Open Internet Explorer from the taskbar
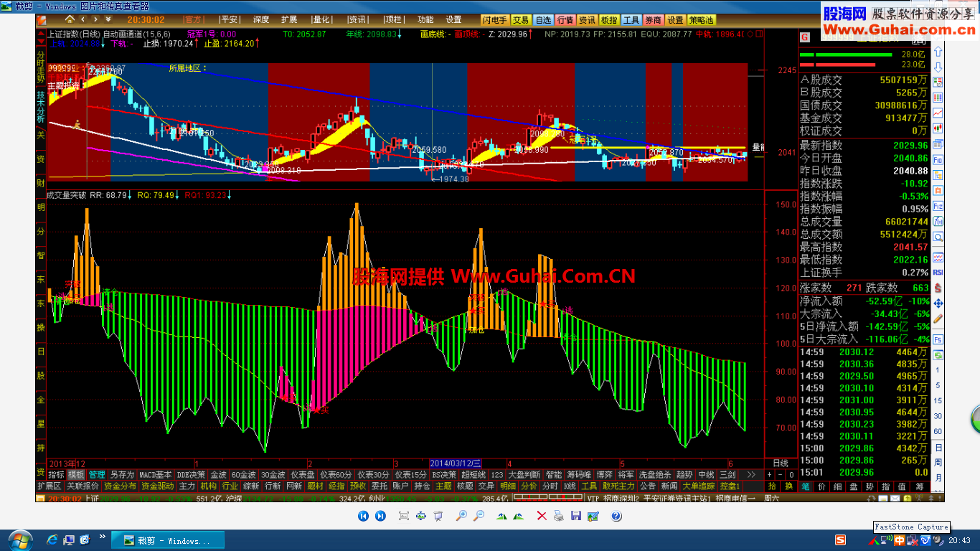Viewport: 980px width, 551px height. coord(52,540)
